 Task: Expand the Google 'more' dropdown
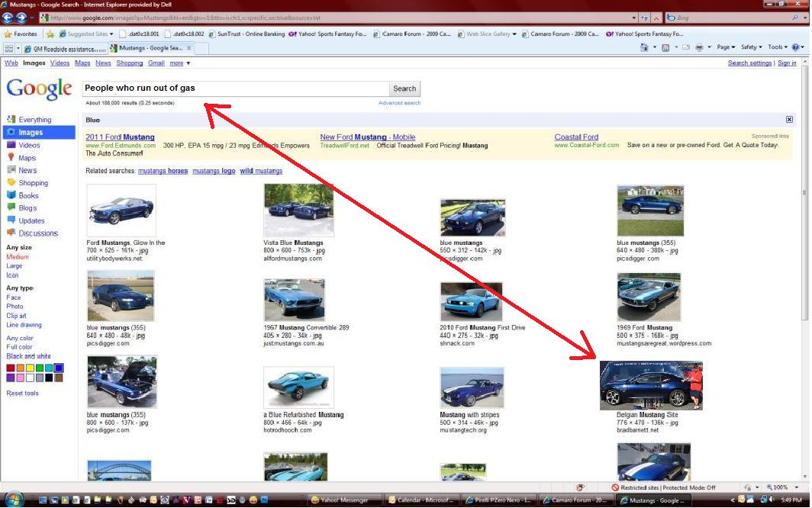point(179,63)
